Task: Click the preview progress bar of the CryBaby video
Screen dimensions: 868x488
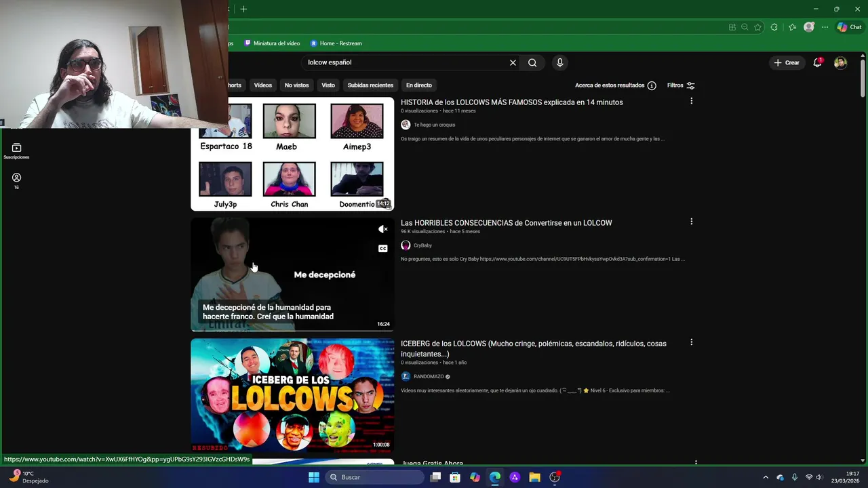Action: [x=292, y=331]
